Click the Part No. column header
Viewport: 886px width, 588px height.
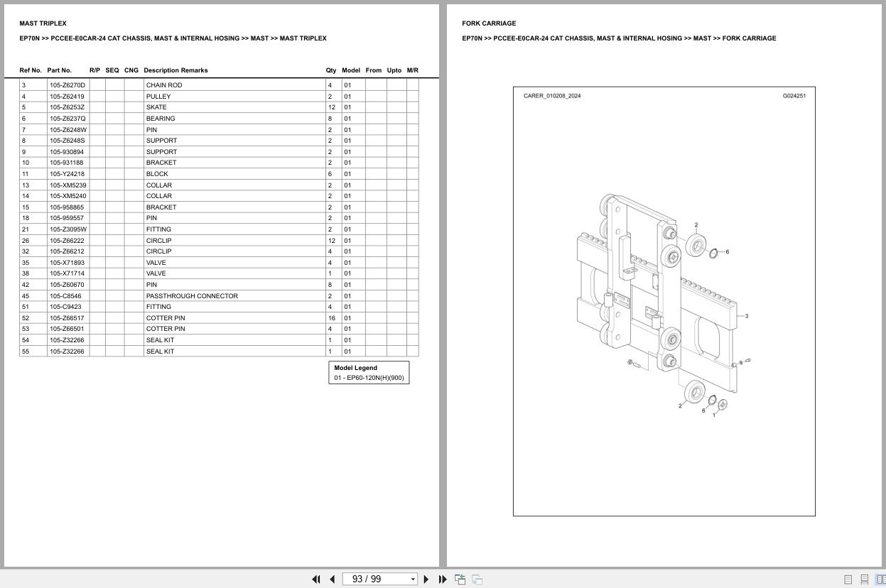(60, 70)
